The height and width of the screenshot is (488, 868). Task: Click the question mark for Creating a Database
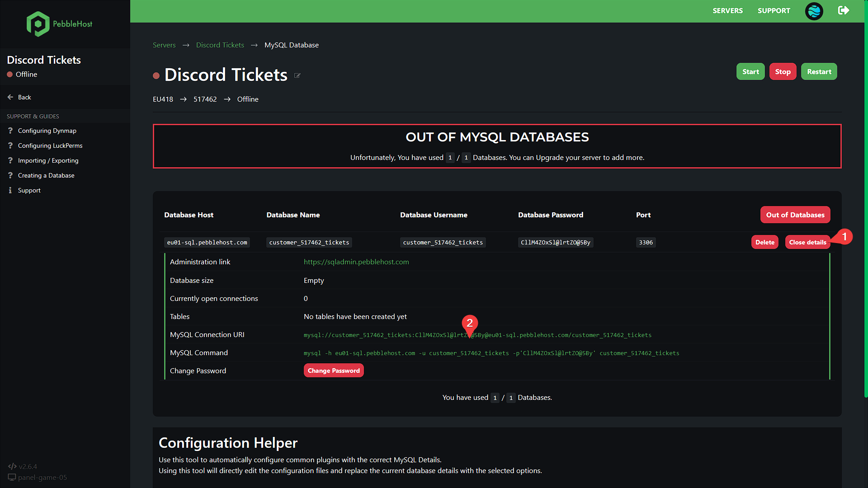click(10, 175)
